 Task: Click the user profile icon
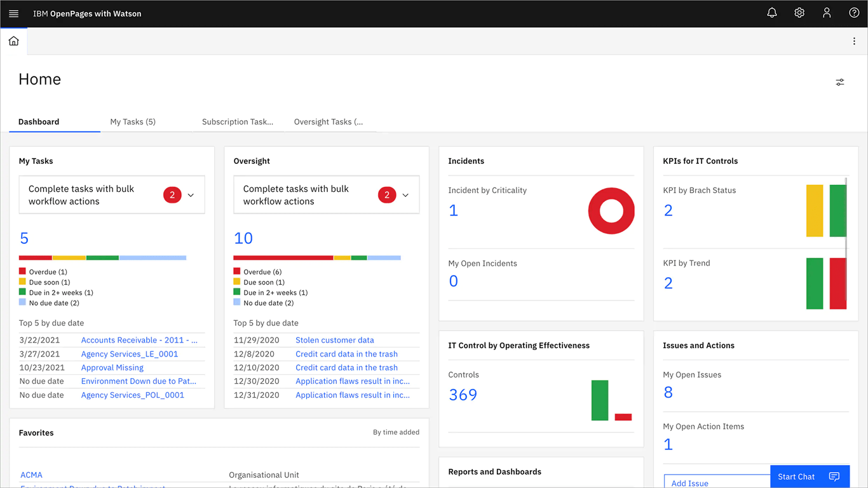[827, 13]
